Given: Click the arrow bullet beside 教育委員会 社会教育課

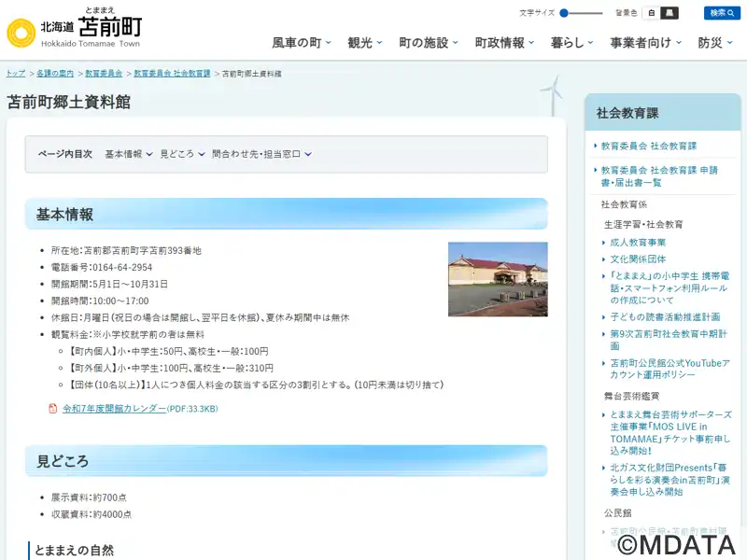Looking at the screenshot, I should point(596,147).
